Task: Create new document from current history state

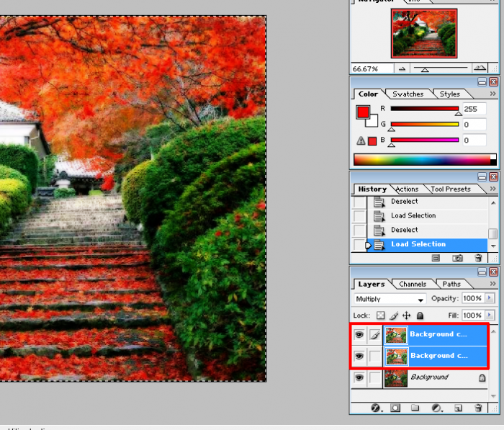Action: click(436, 258)
